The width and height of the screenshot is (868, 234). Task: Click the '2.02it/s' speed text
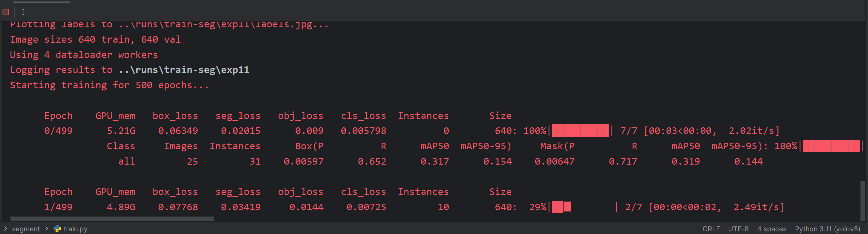(752, 131)
